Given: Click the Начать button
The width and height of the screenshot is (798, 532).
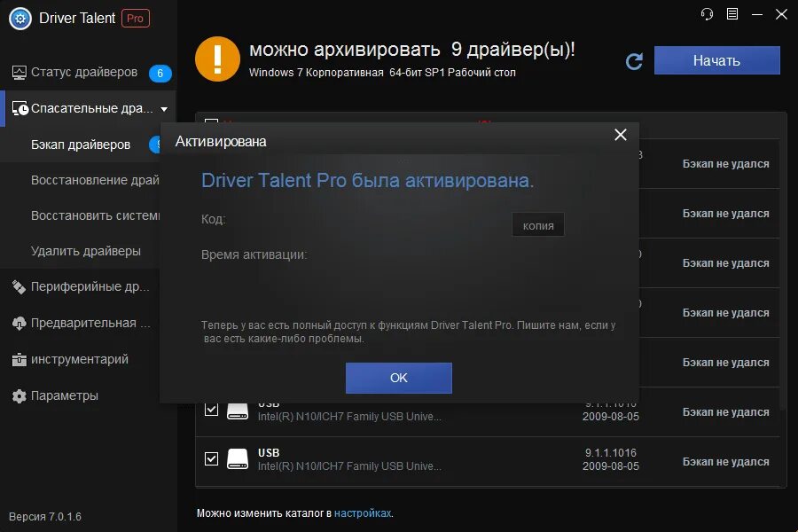Looking at the screenshot, I should click(x=716, y=60).
